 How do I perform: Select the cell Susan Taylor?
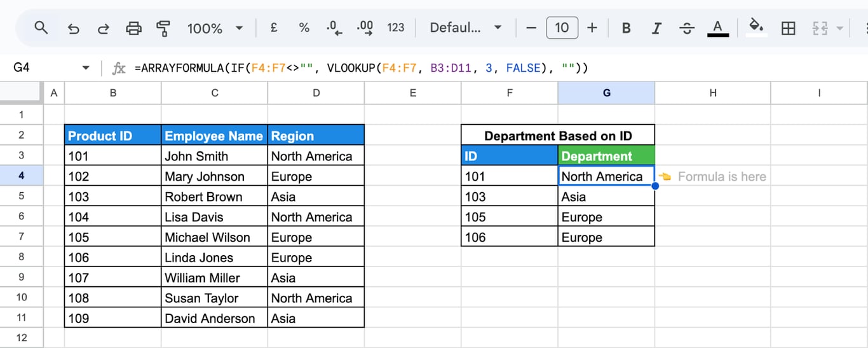click(215, 298)
